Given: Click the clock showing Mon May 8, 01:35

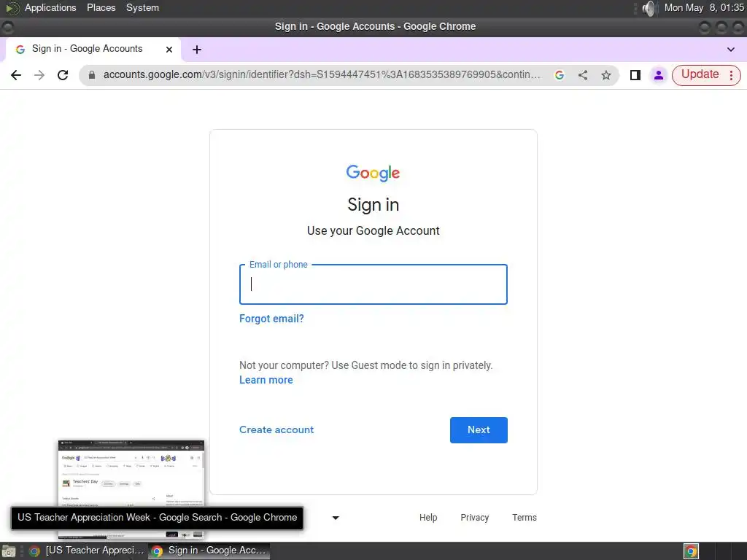Looking at the screenshot, I should 704,7.
